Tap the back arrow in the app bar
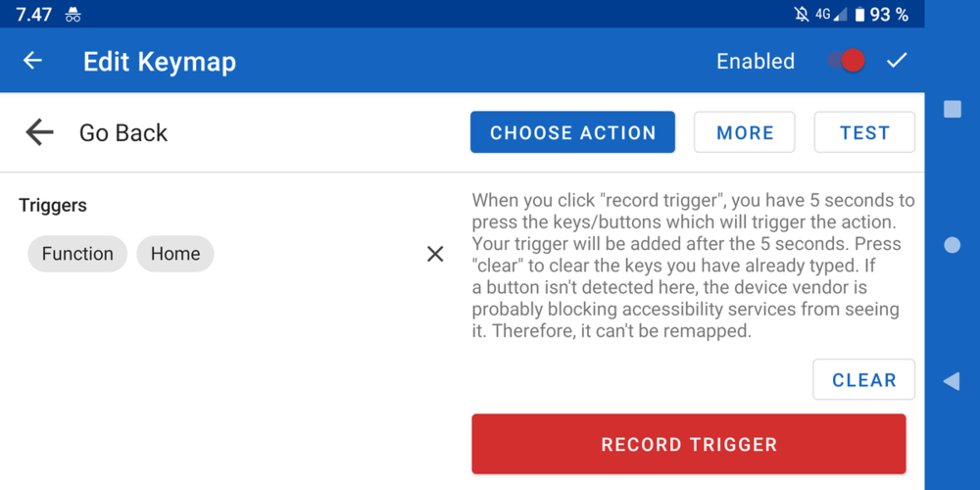The image size is (980, 490). click(33, 61)
